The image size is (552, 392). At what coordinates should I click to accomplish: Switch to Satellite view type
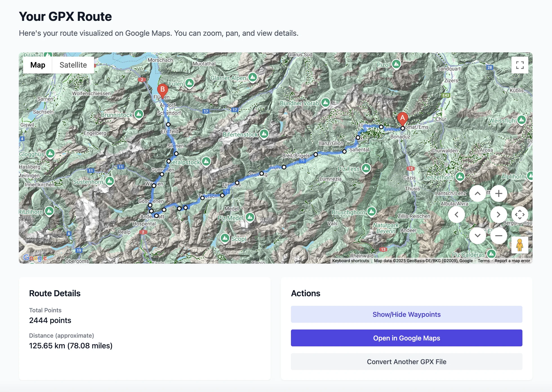click(73, 65)
